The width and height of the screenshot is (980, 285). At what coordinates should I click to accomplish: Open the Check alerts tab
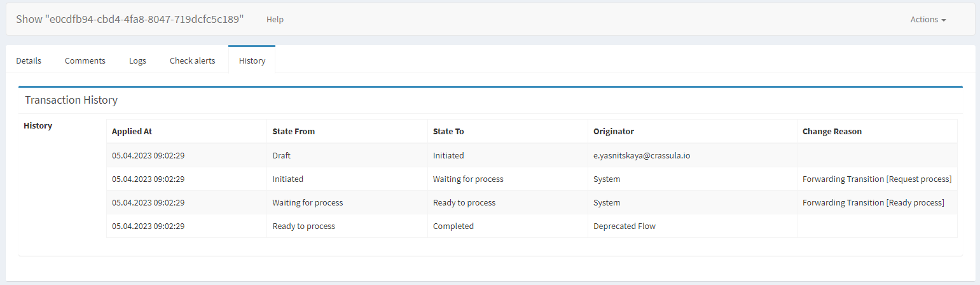[192, 61]
